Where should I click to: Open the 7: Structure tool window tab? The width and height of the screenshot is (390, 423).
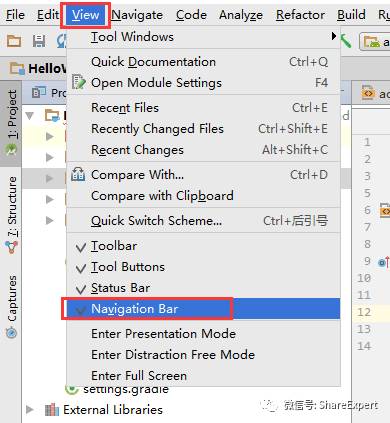[x=11, y=215]
